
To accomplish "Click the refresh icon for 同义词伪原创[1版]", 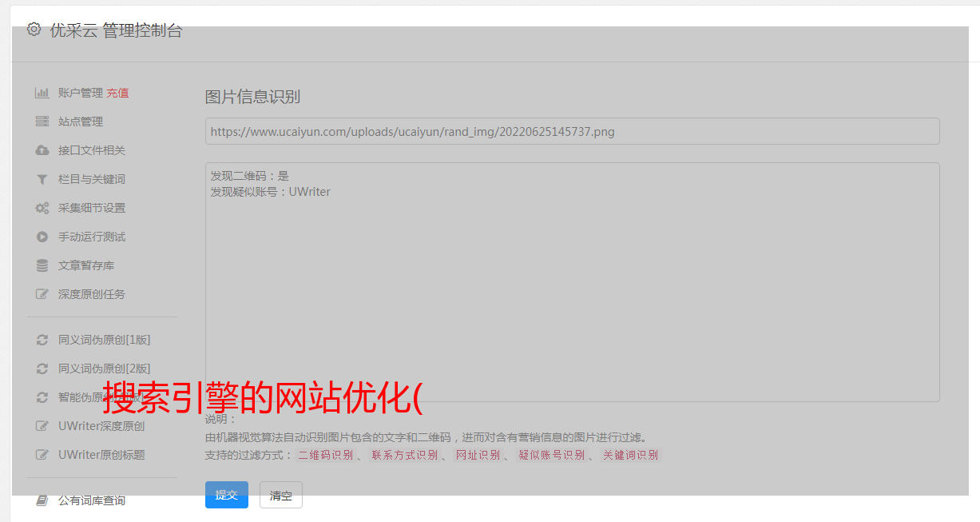I will 42,340.
